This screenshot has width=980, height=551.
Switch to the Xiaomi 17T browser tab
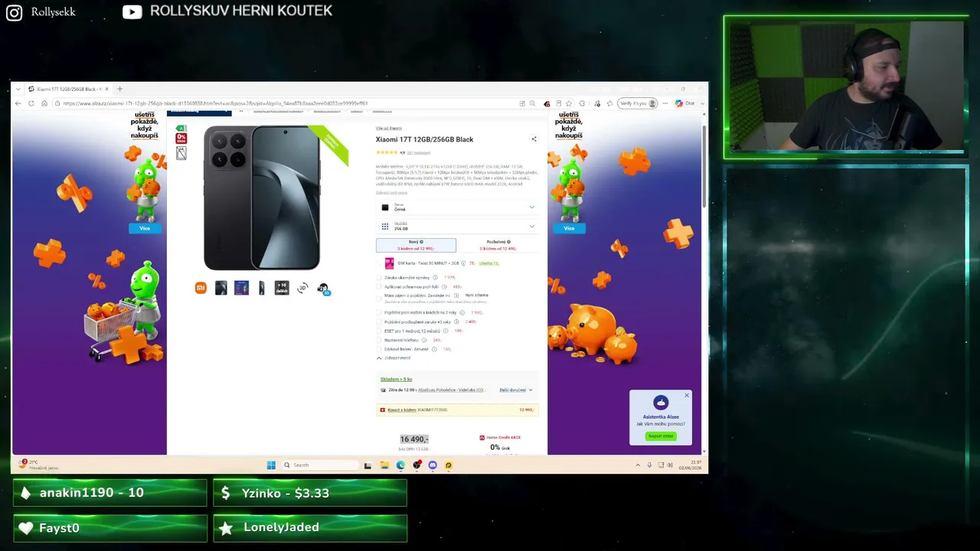[x=68, y=89]
